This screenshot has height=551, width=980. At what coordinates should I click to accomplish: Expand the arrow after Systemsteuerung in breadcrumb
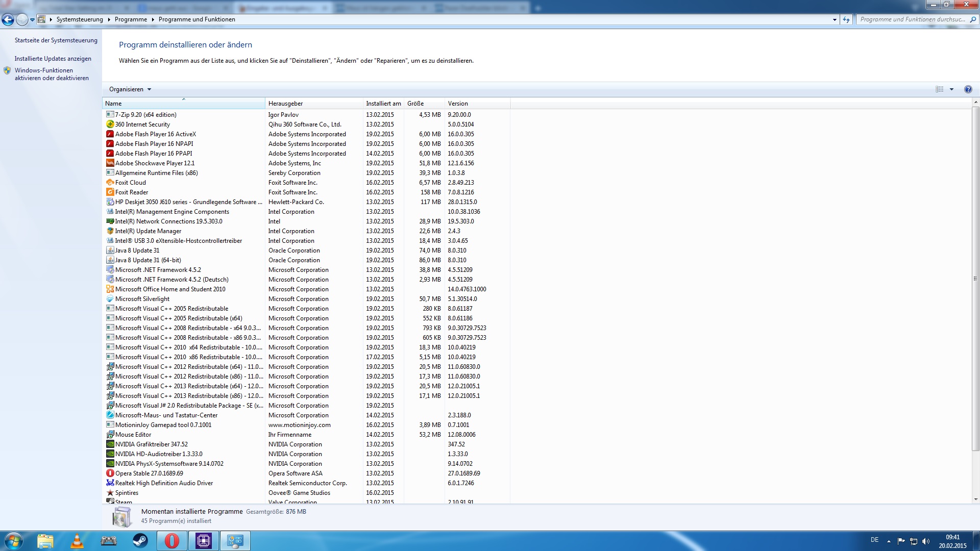pos(109,19)
